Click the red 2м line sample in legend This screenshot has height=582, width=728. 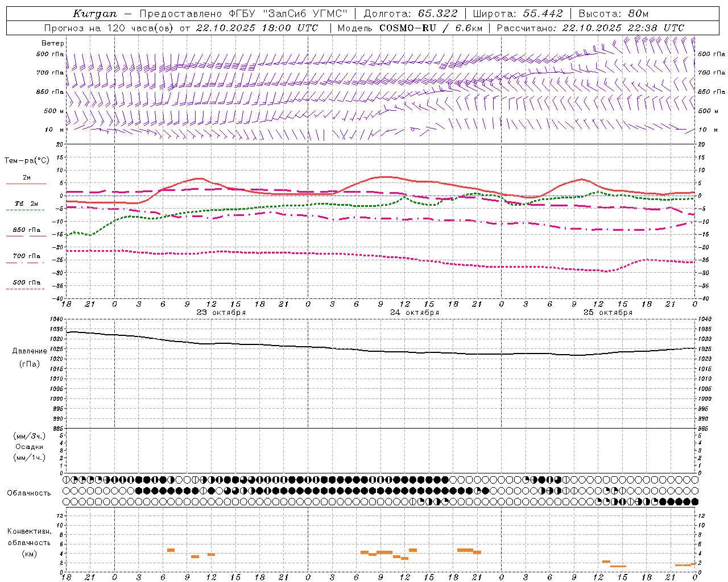(26, 184)
